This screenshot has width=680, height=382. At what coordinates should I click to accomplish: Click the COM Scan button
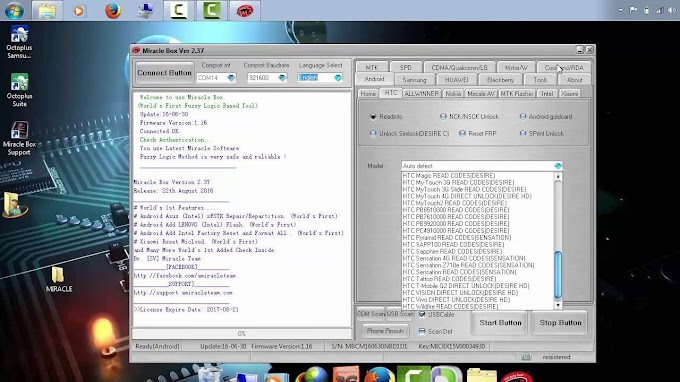[371, 314]
